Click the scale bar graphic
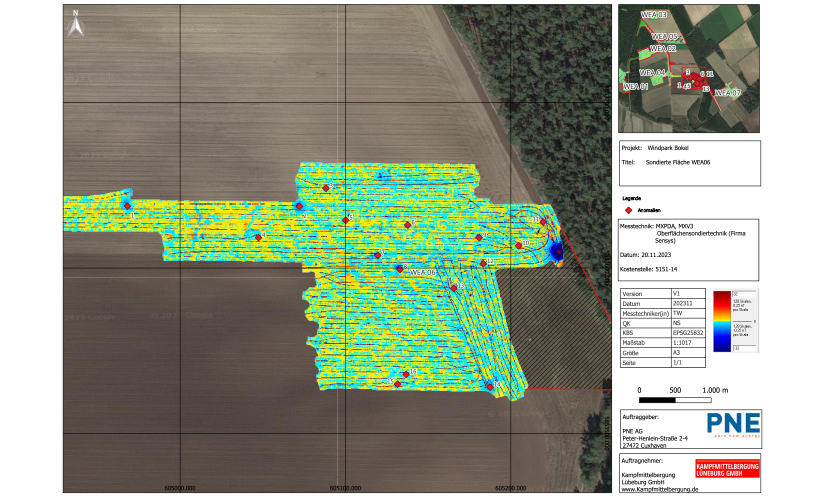This screenshot has height=500, width=825. 675,401
